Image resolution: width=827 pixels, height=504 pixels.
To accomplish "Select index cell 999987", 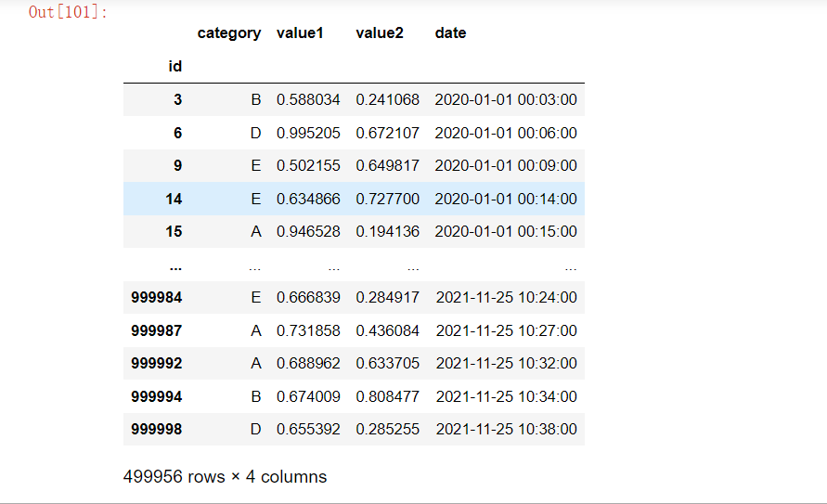I will tap(157, 330).
